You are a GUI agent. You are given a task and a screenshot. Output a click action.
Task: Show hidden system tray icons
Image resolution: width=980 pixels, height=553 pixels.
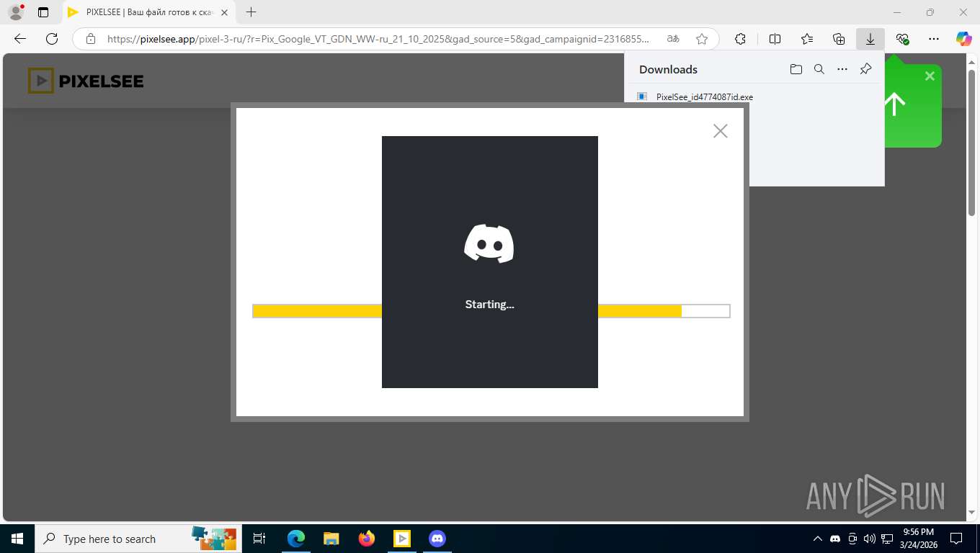[x=817, y=539]
